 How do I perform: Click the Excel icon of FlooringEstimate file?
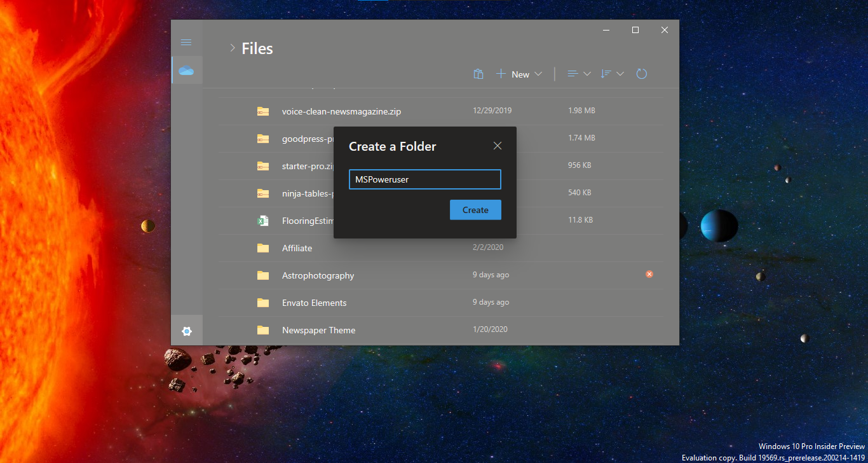[262, 221]
